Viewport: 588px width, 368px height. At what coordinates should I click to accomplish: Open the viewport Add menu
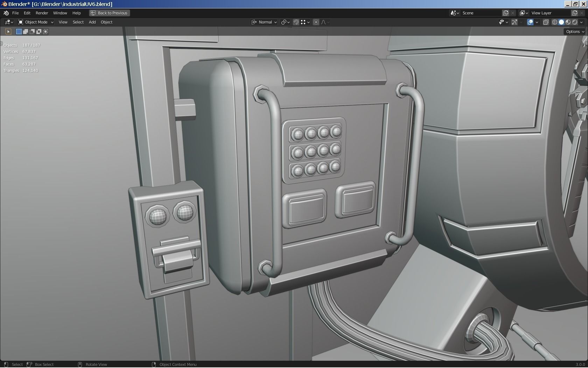(x=92, y=22)
